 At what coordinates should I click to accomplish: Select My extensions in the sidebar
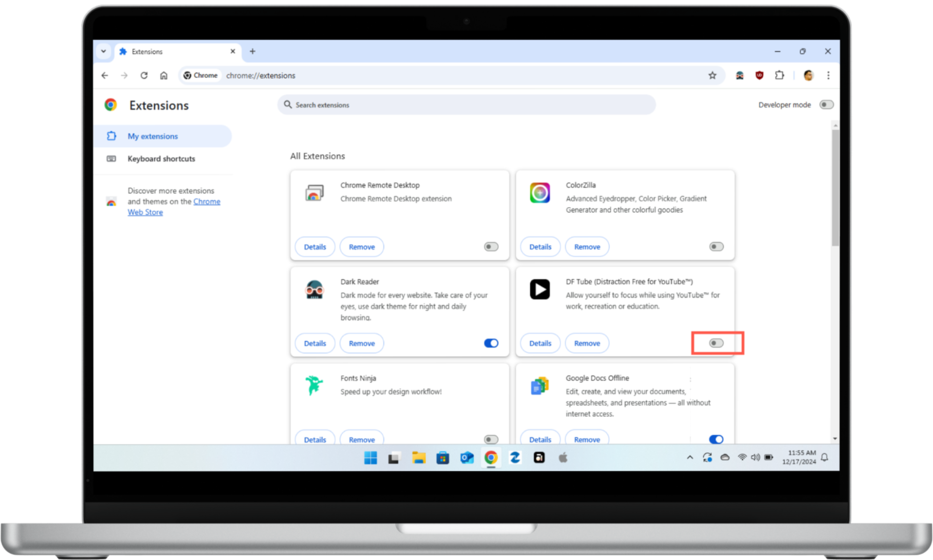[162, 136]
